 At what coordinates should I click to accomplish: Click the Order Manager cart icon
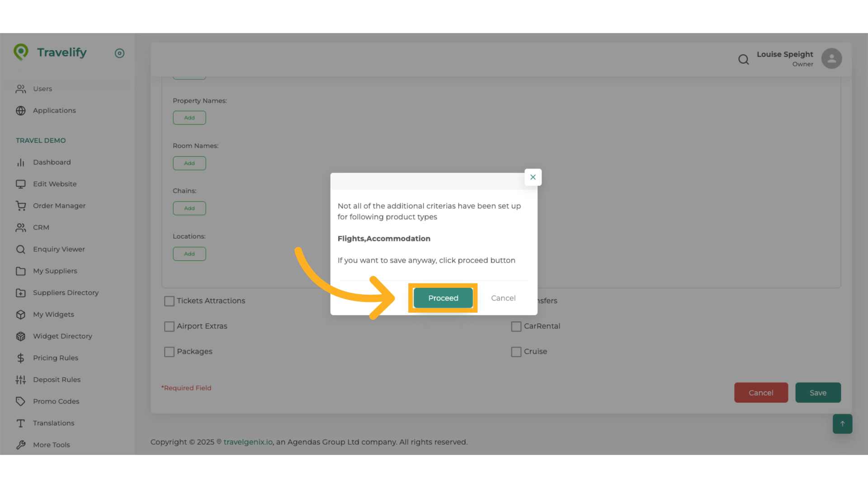point(21,206)
